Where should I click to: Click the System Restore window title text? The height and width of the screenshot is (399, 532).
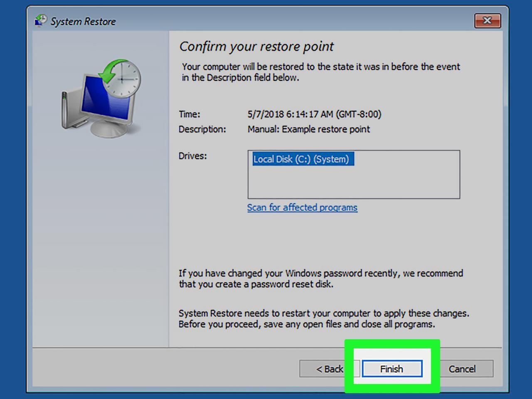point(83,21)
